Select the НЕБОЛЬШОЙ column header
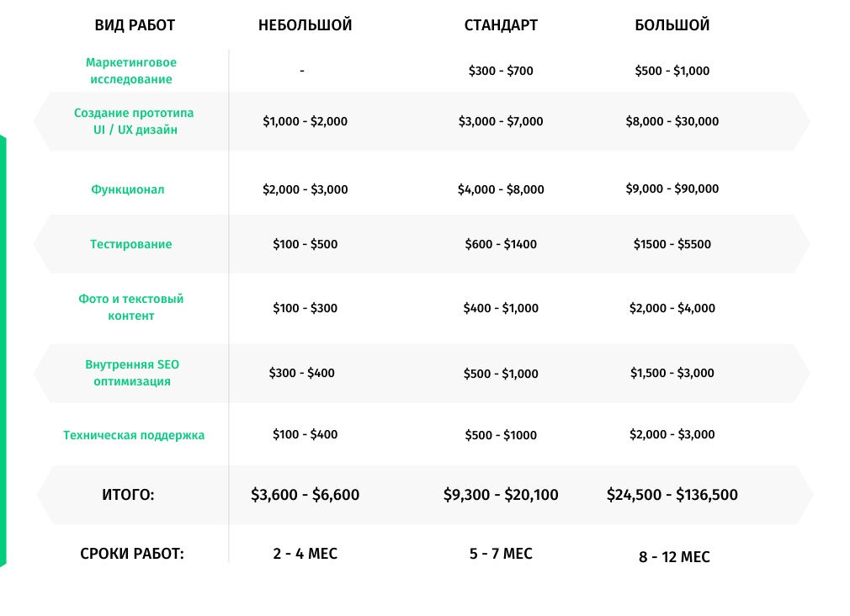Viewport: 850px width, 616px height. (305, 25)
